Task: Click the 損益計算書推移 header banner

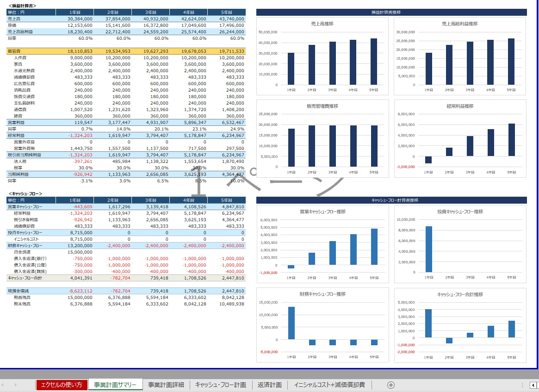Action: (391, 12)
